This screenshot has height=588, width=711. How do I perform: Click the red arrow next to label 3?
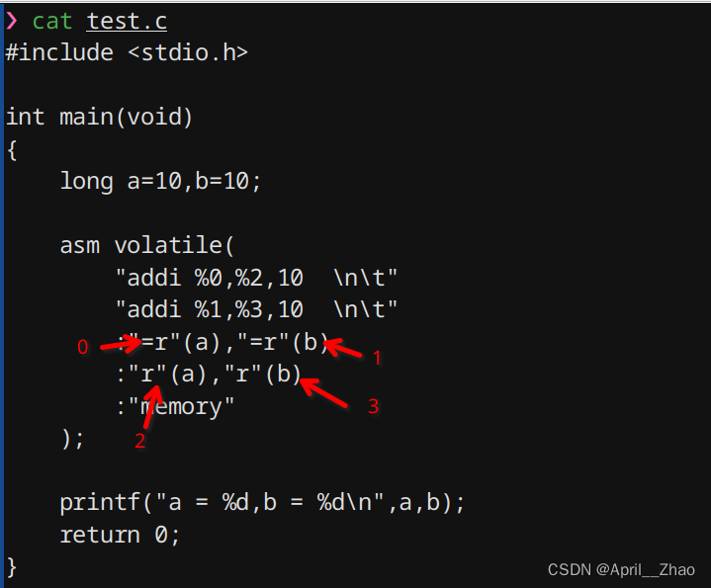tap(323, 392)
